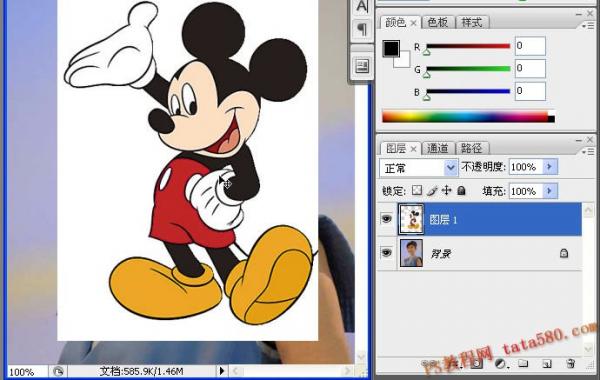The image size is (600, 380).
Task: Toggle lock image pixels brush icon
Action: [x=432, y=190]
